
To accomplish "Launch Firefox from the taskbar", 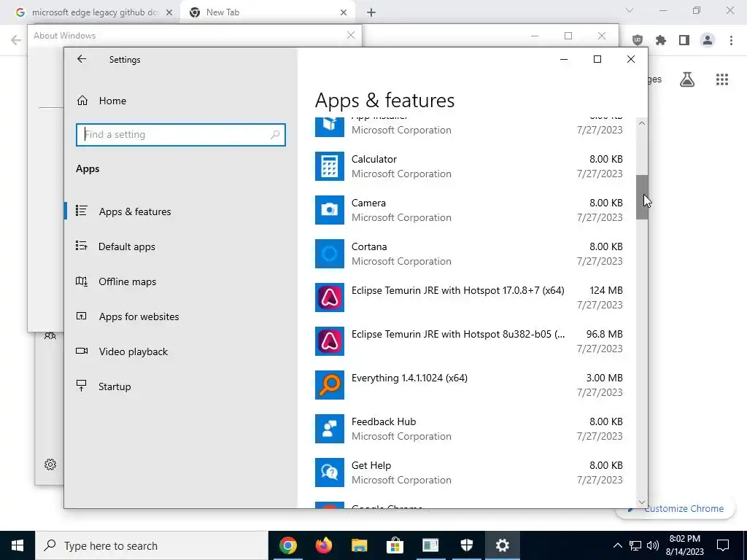I will [323, 545].
